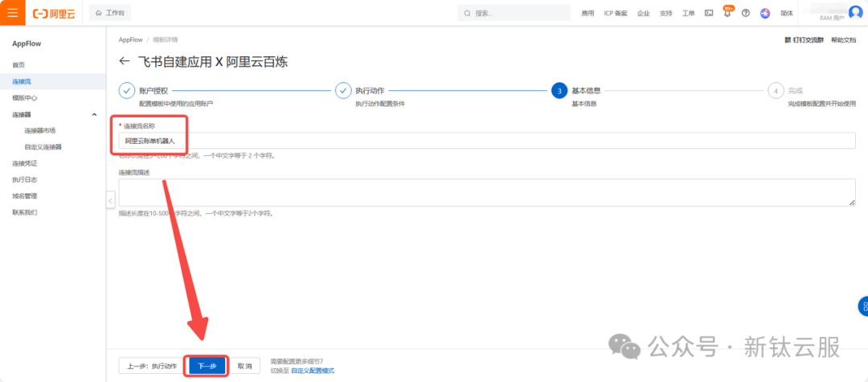Viewport: 868px width, 382px height.
Task: Open the ICP 备案 menu
Action: (x=616, y=14)
